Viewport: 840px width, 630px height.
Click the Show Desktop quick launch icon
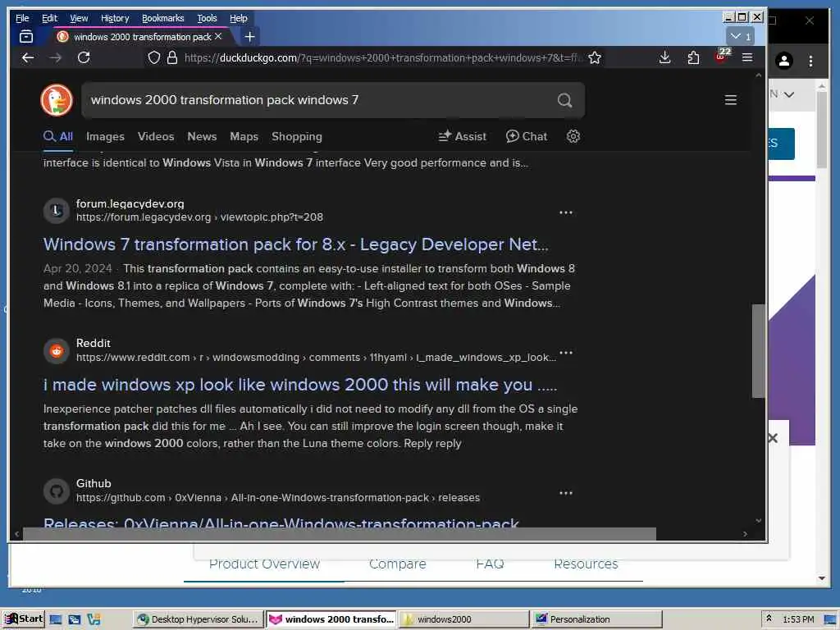tap(55, 619)
